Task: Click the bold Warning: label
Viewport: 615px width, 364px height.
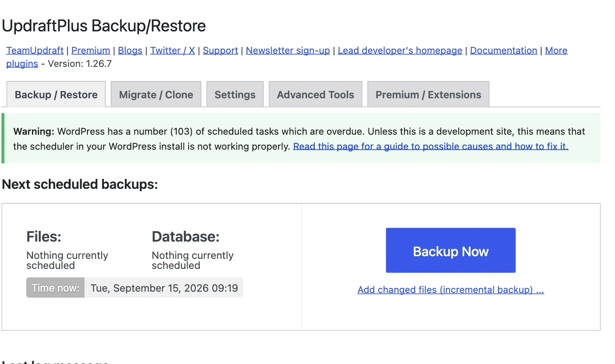Action: [34, 132]
